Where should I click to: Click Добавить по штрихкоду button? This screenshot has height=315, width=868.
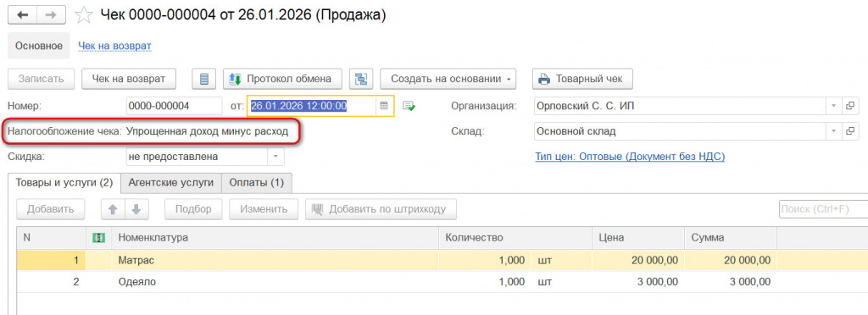pos(381,209)
